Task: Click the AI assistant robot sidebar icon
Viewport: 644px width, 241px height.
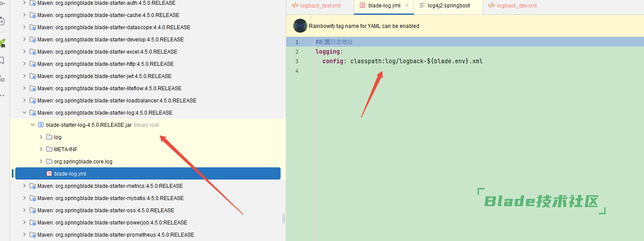Action: point(2,21)
